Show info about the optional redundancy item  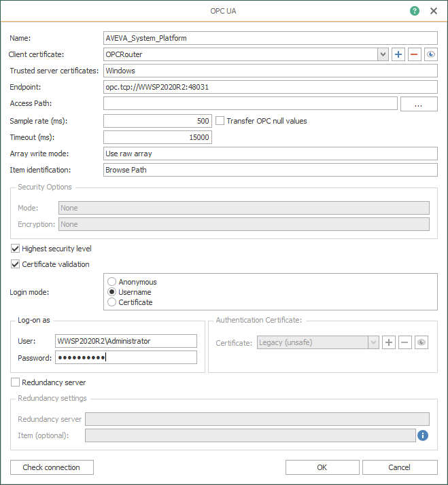(423, 435)
